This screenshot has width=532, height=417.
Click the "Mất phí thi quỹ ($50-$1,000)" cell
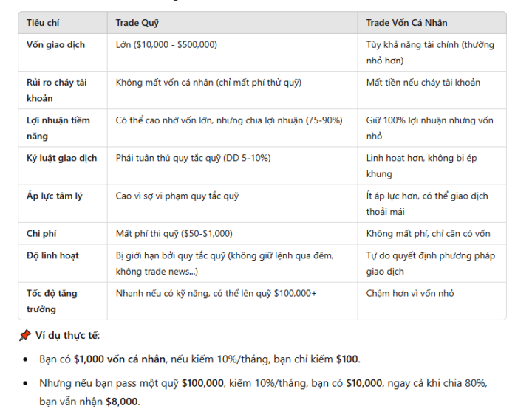coord(174,234)
